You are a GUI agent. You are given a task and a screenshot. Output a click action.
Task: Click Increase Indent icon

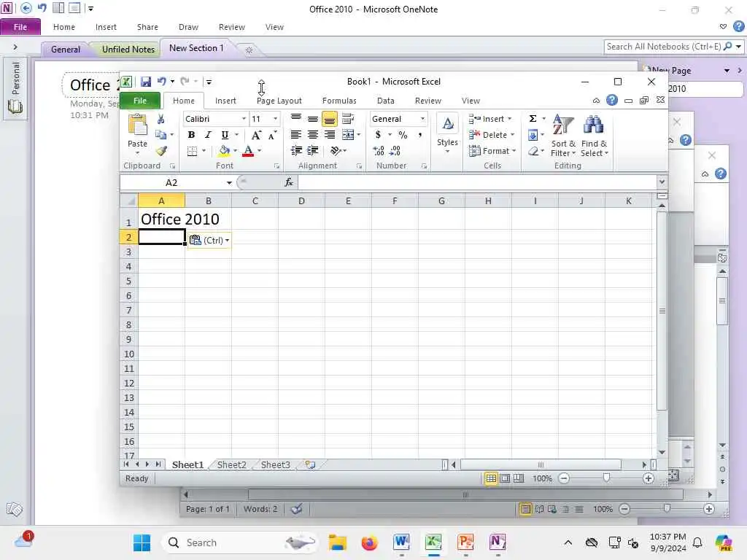pos(312,151)
